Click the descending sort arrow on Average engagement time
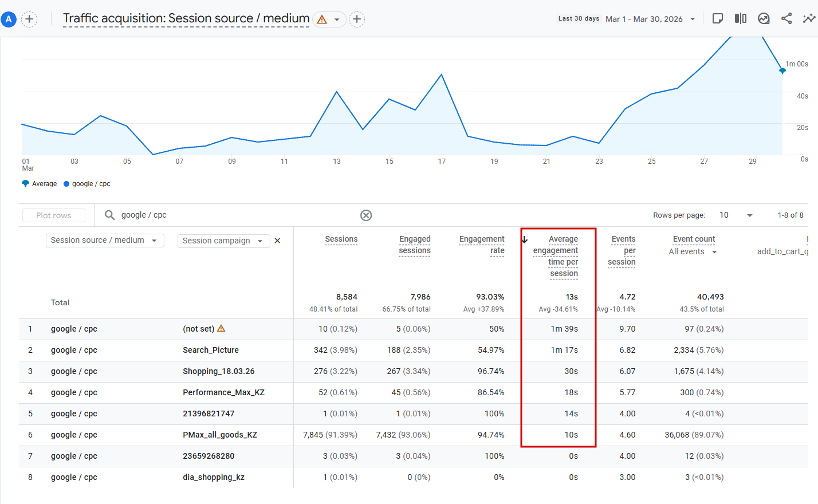818x504 pixels. tap(525, 239)
